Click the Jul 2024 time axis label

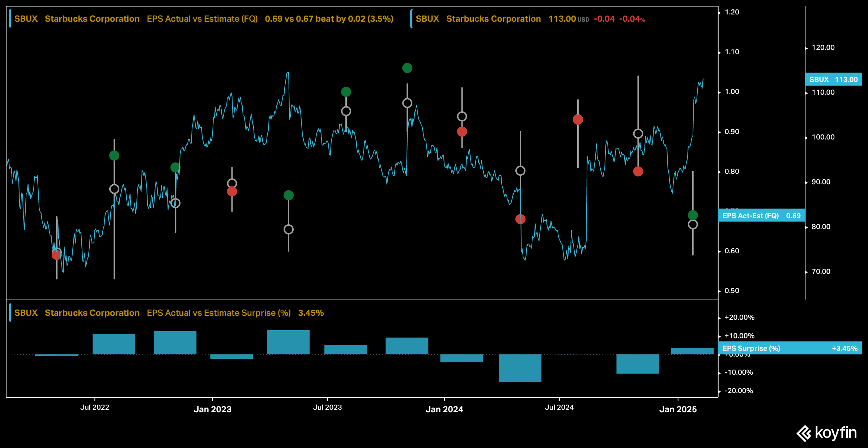[559, 407]
